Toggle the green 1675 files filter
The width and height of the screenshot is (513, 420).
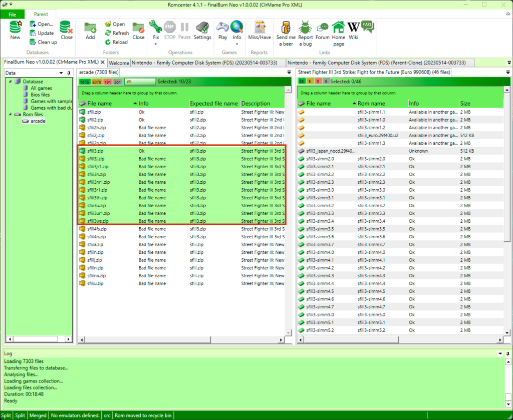click(84, 82)
